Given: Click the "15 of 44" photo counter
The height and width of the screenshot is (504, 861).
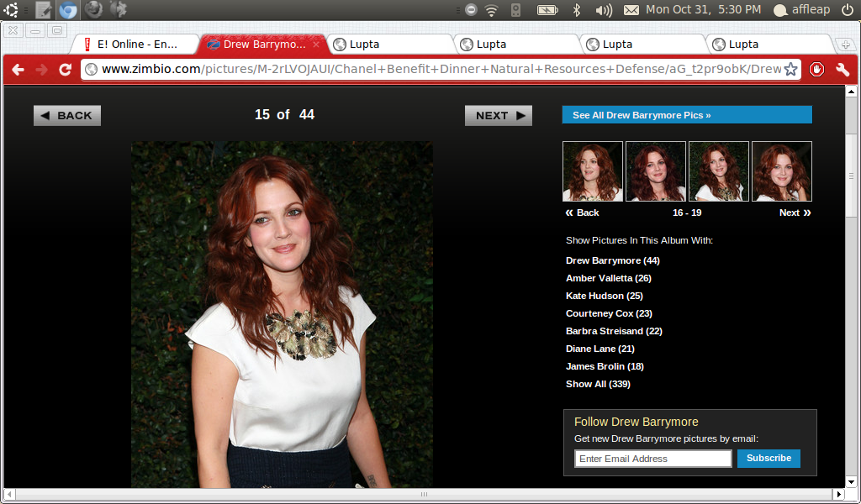Looking at the screenshot, I should pos(284,114).
